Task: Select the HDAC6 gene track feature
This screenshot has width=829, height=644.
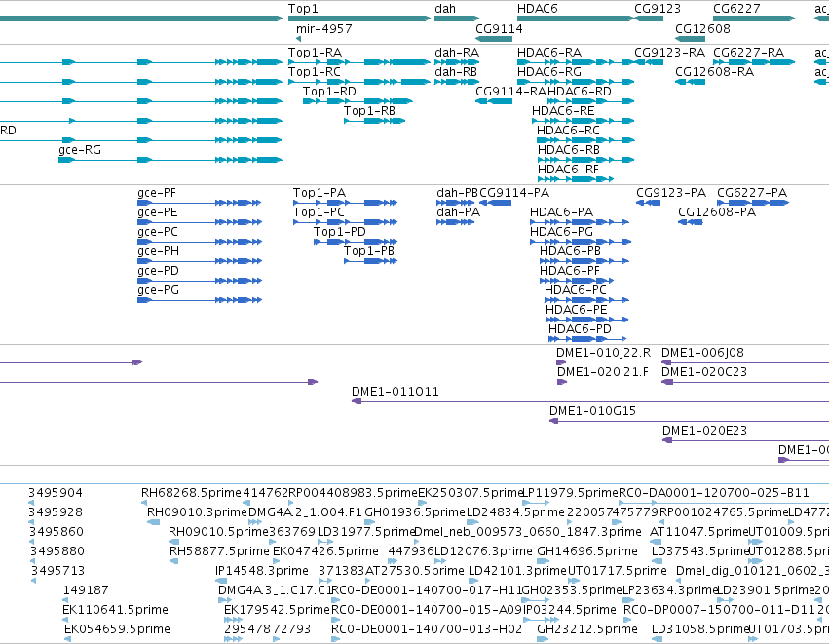Action: [575, 19]
